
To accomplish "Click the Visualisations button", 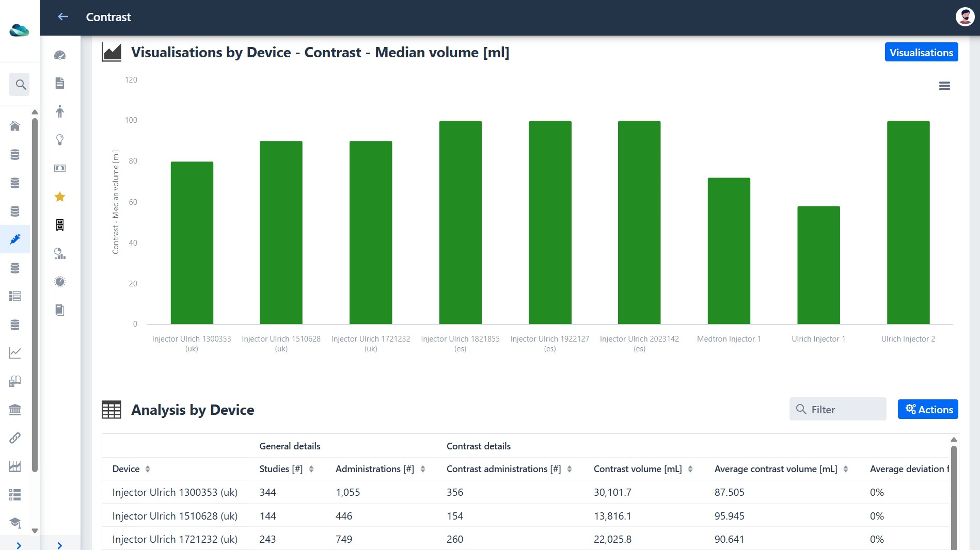I will (x=921, y=52).
